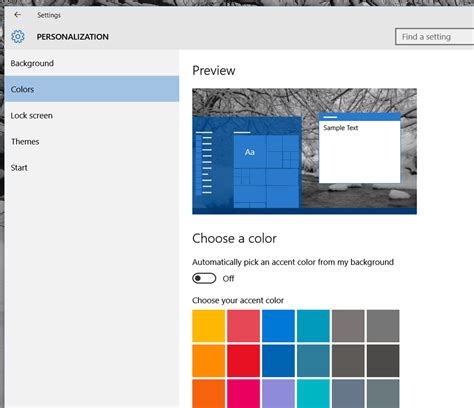Viewport: 474px width, 408px height.
Task: Select the darkest gray accent swatch
Action: [x=383, y=361]
